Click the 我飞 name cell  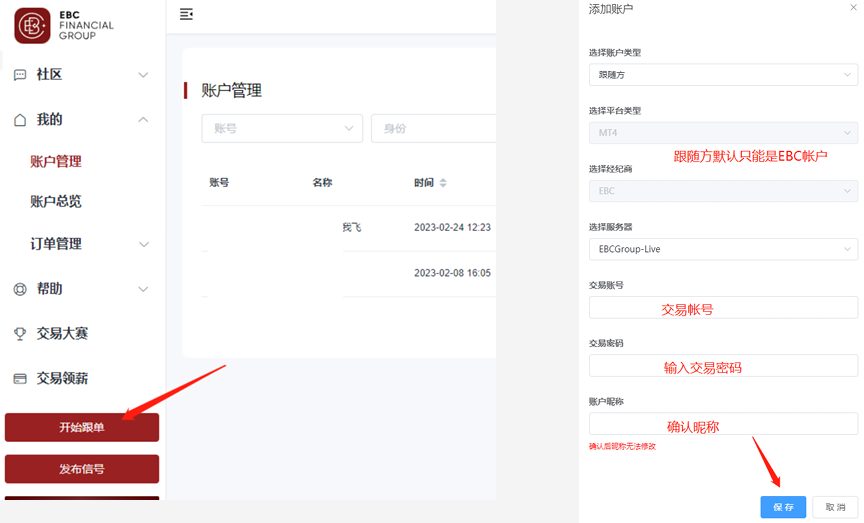tap(352, 227)
